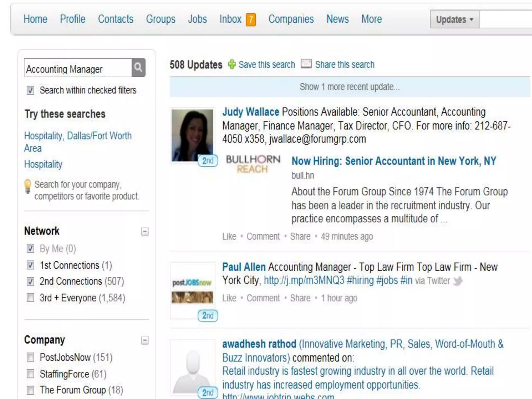
Task: Open the Jobs menu item
Action: [197, 19]
